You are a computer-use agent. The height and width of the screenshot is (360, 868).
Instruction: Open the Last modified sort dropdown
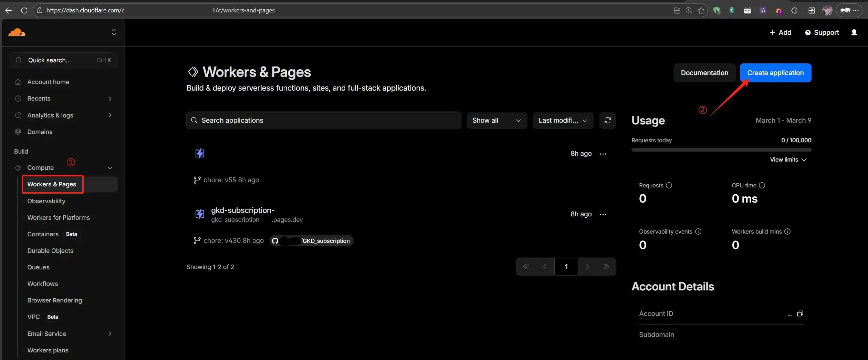[x=563, y=120]
